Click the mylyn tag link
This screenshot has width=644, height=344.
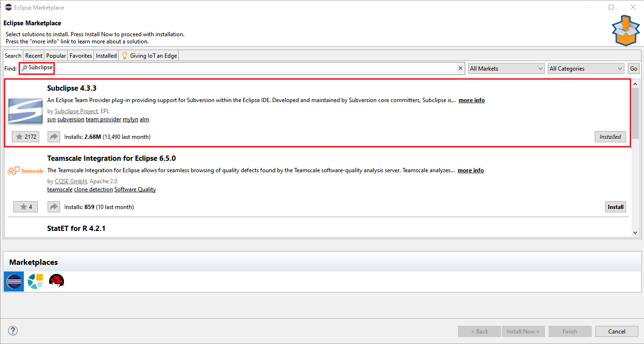[x=130, y=119]
